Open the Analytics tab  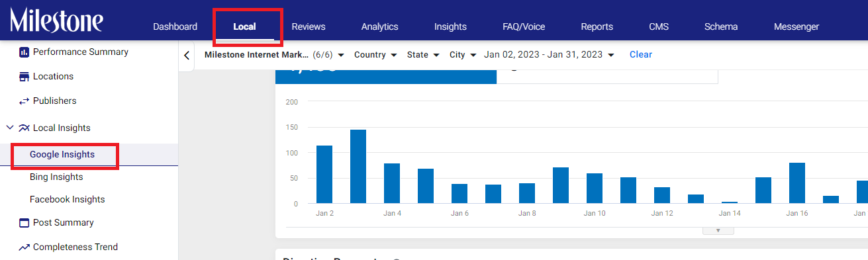click(380, 26)
